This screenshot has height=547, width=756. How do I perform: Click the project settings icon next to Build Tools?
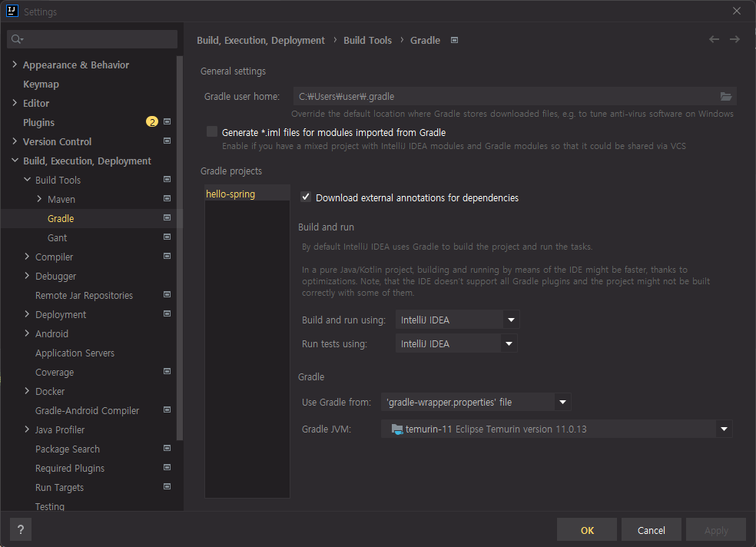pyautogui.click(x=167, y=179)
